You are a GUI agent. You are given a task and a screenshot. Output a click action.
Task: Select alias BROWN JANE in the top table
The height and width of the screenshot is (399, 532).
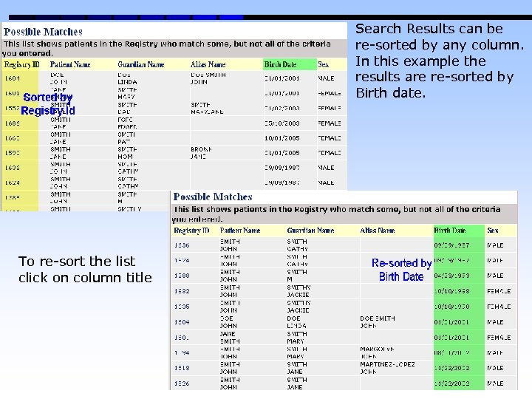point(201,153)
